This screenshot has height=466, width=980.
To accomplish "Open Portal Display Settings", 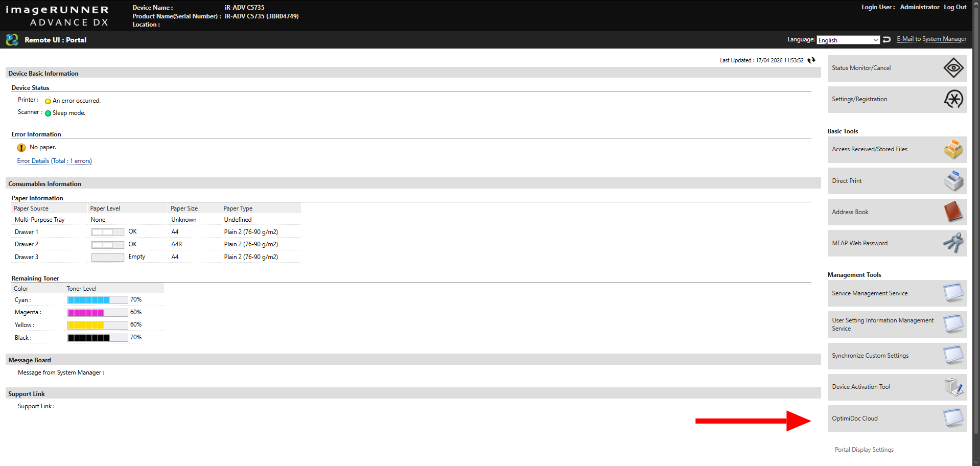I will (864, 450).
